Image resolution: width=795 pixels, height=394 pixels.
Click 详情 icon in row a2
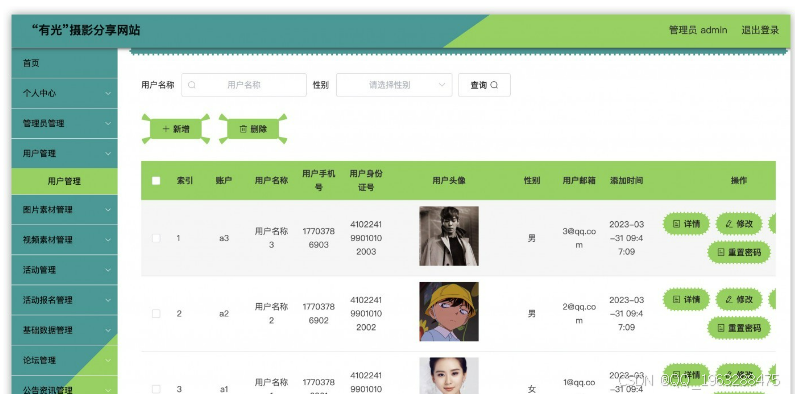coord(676,299)
